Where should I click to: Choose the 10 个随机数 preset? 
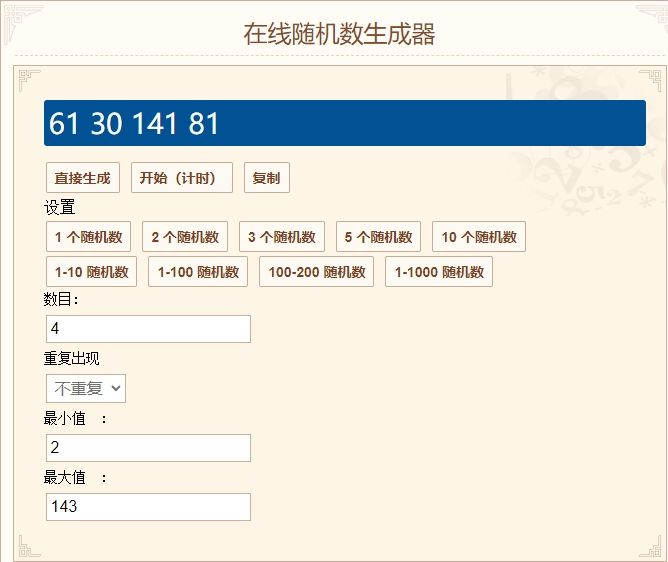point(479,236)
